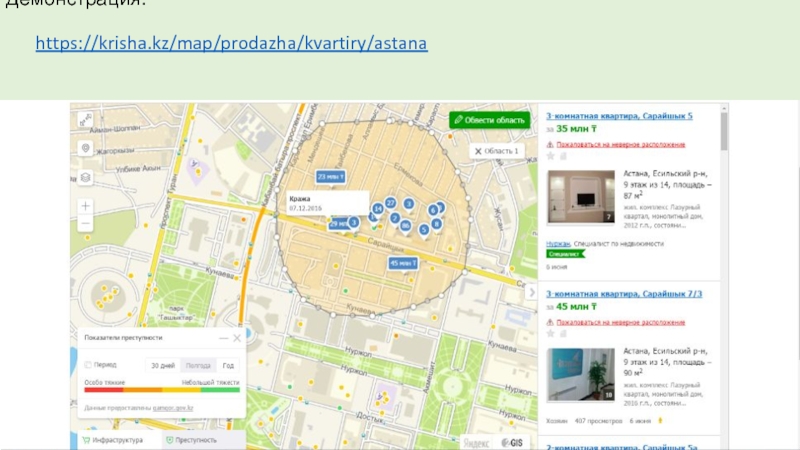The image size is (800, 450).
Task: Click the Кража crime tooltip
Action: pyautogui.click(x=327, y=203)
